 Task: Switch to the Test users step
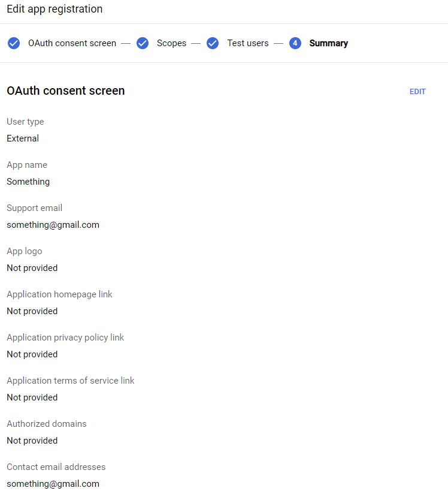[248, 43]
